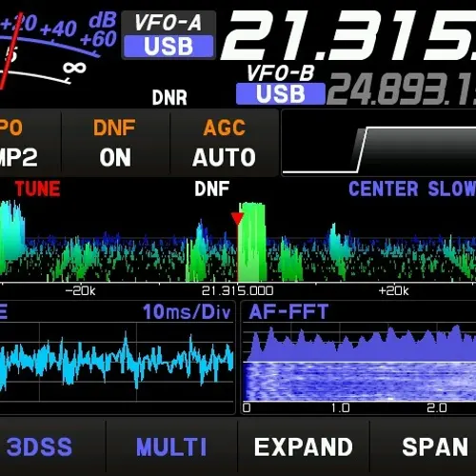
Task: Tap the +20k scope scale label
Action: click(x=393, y=290)
